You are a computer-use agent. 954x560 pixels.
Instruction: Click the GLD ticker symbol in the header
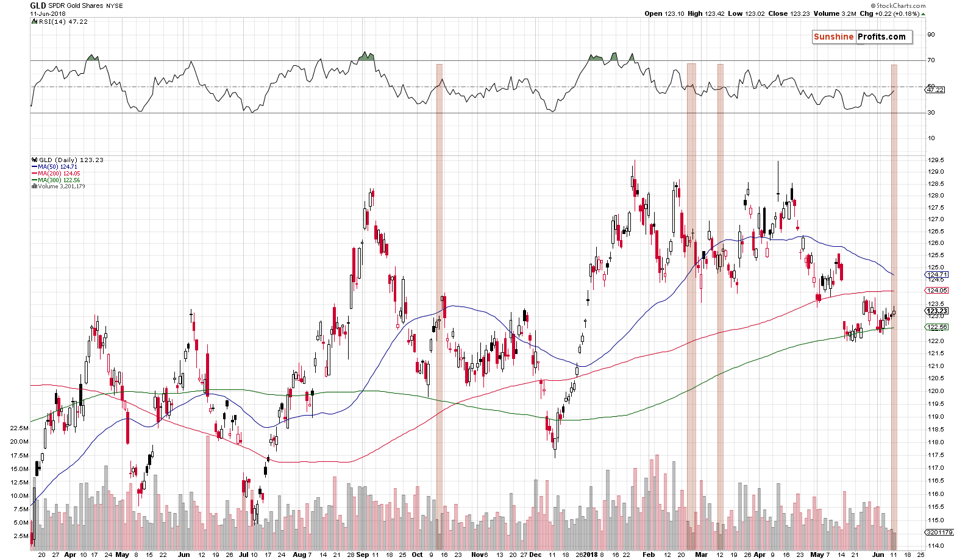coord(38,5)
